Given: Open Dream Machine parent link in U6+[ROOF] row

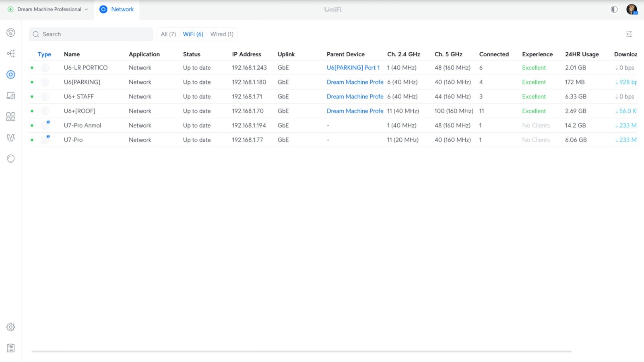Looking at the screenshot, I should 355,111.
